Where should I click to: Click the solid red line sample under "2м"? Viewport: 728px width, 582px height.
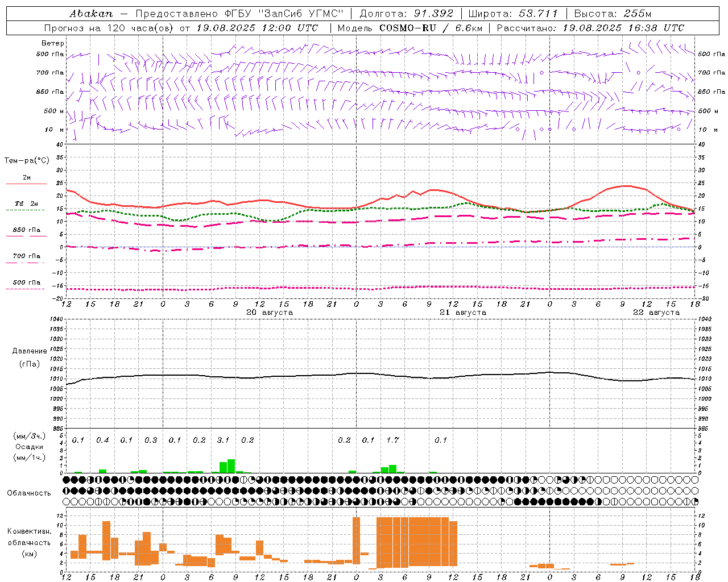point(26,184)
